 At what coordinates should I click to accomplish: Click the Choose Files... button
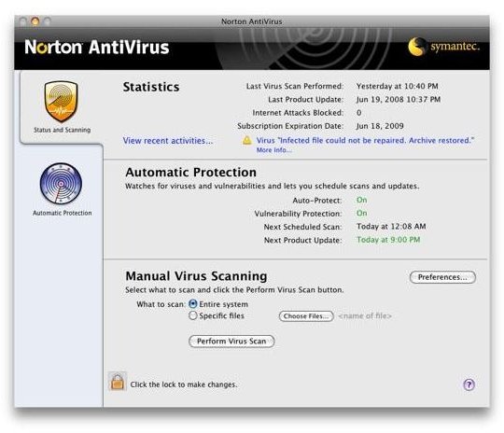click(306, 316)
